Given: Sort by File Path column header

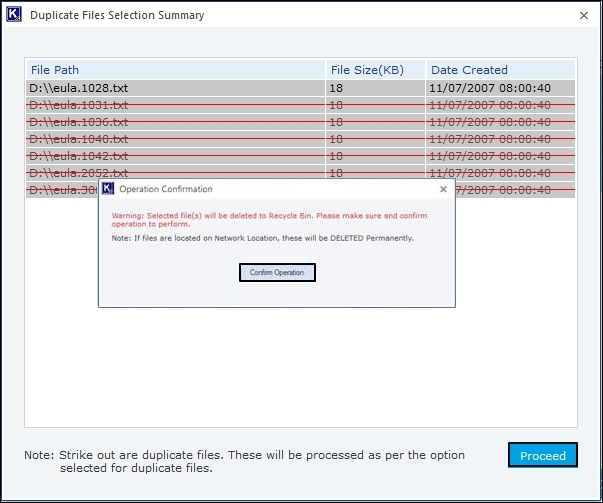Looking at the screenshot, I should pyautogui.click(x=176, y=70).
